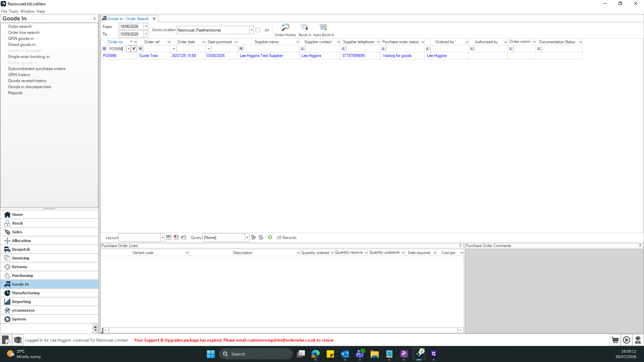
Task: Open the shopping cart status icon
Action: (x=615, y=340)
